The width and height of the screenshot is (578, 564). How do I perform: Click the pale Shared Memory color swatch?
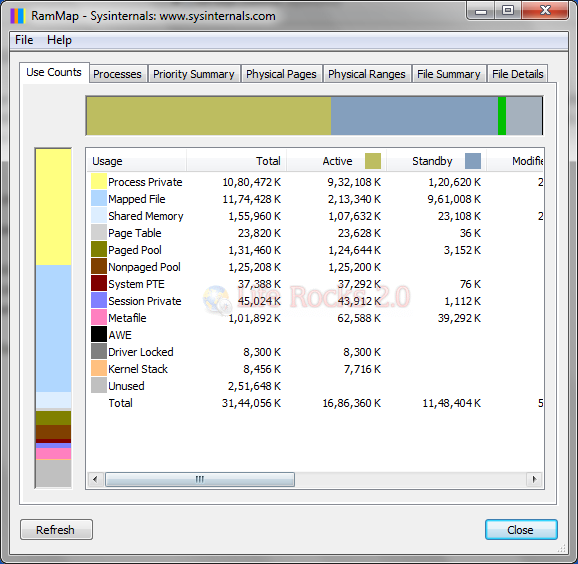pos(99,216)
